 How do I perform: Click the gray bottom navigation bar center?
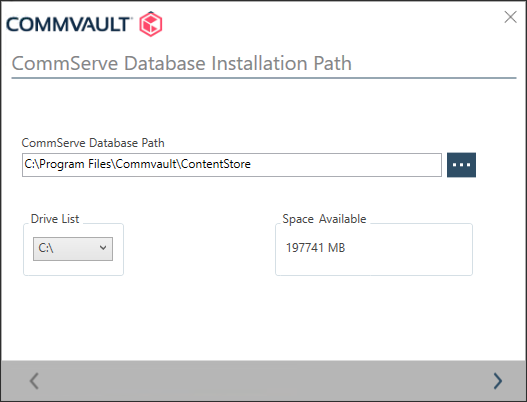pyautogui.click(x=264, y=380)
